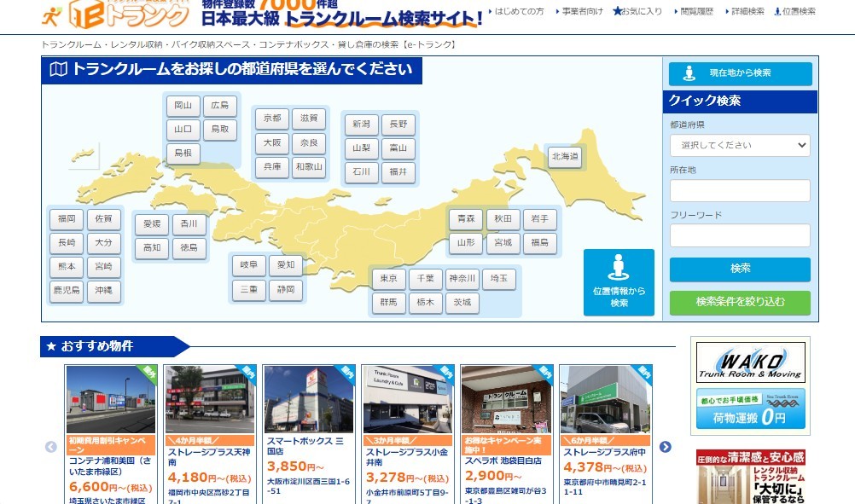Focus the 所在地 input field

tap(740, 191)
